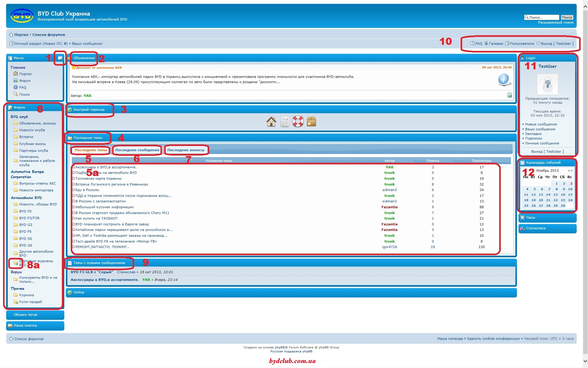The height and width of the screenshot is (368, 588).
Task: Expand the Статистика block
Action: pyautogui.click(x=535, y=228)
